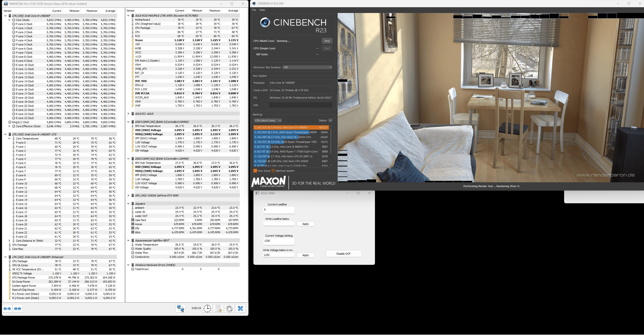Click the Write Loadline below input field
Viewport: 644px width, 335px height.
tap(279, 224)
